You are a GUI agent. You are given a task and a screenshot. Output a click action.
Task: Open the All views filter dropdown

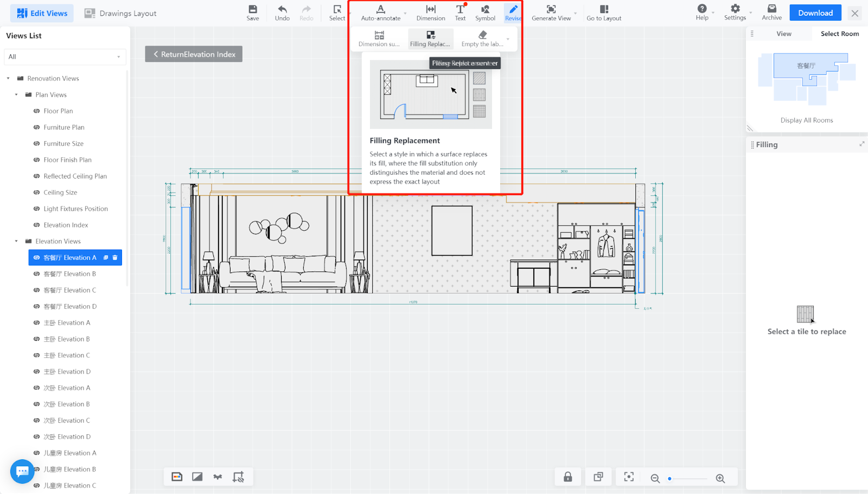pos(65,57)
